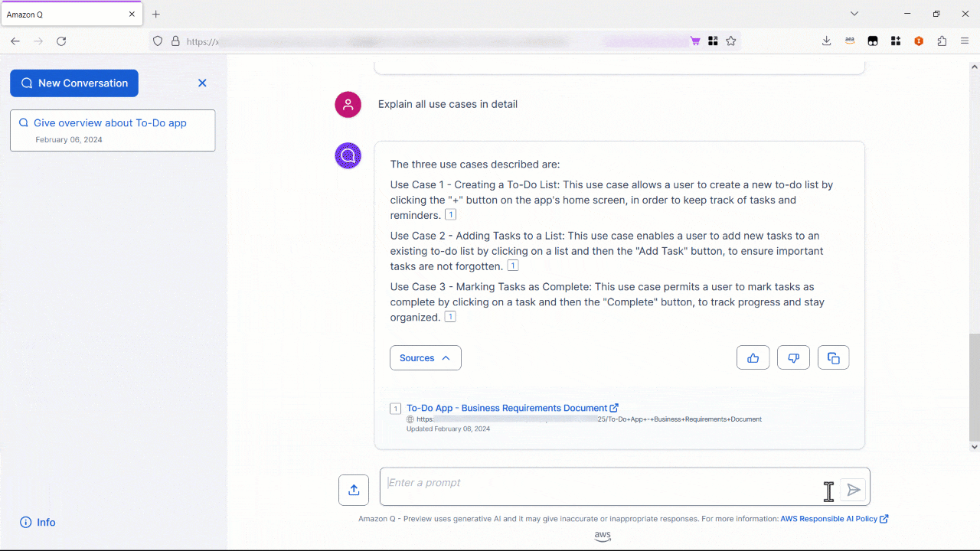Open the browser extensions puzzle icon
This screenshot has width=980, height=551.
pyautogui.click(x=942, y=41)
